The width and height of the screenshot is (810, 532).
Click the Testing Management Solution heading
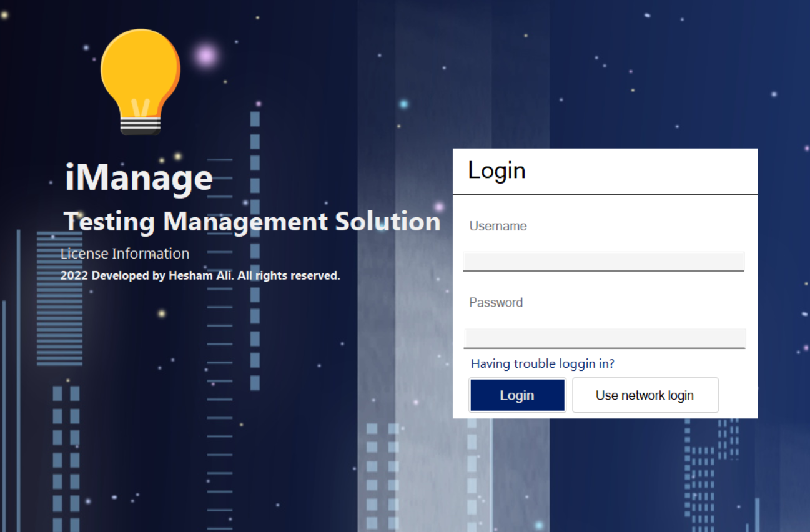(x=252, y=222)
